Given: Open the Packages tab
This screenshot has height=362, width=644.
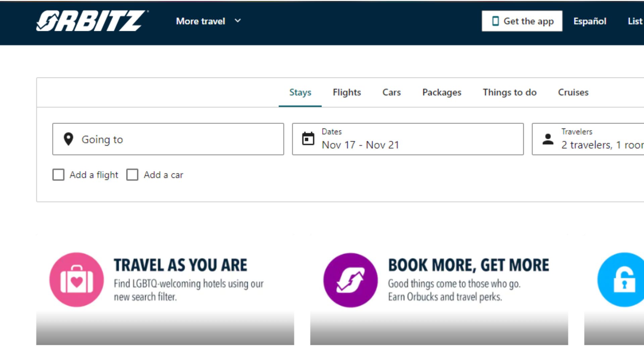Looking at the screenshot, I should click(442, 93).
